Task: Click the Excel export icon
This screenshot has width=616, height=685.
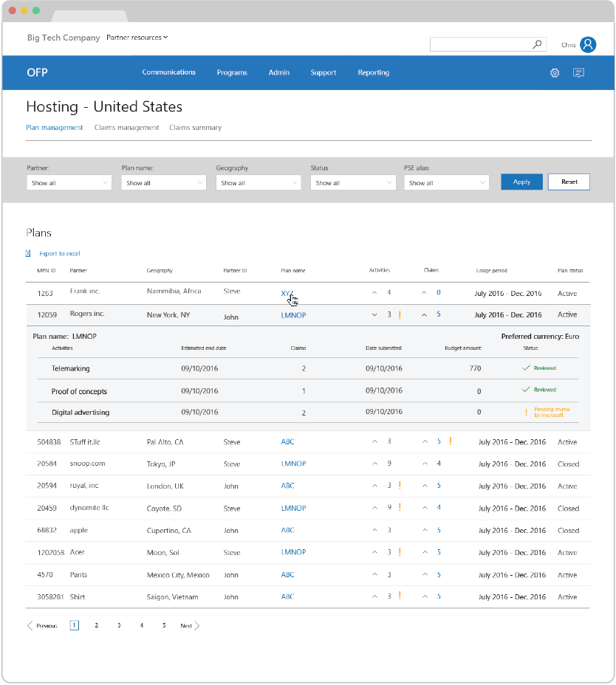Action: pyautogui.click(x=29, y=253)
